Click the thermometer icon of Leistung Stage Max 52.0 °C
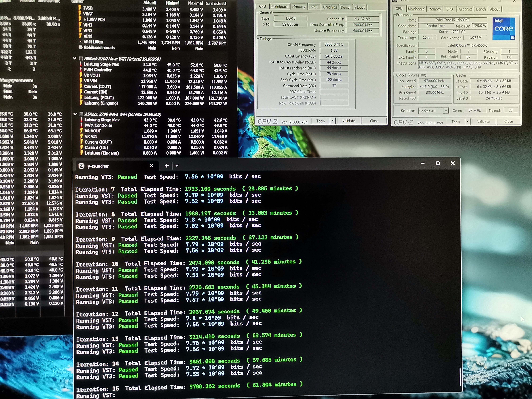 point(81,64)
